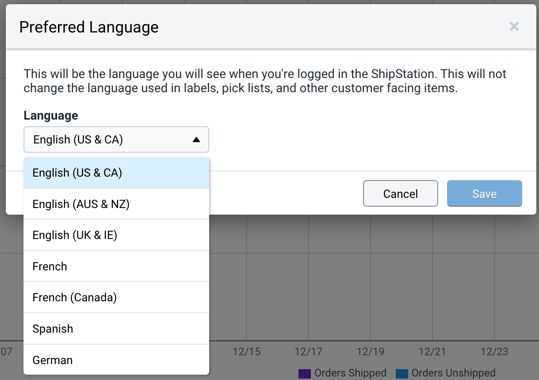Click the 12/21 chart axis date
This screenshot has width=539, height=380.
pyautogui.click(x=432, y=352)
